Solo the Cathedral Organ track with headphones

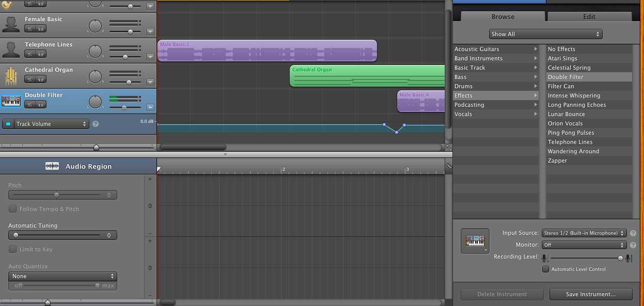(41, 79)
